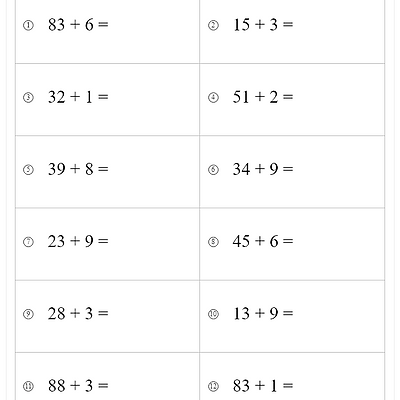The height and width of the screenshot is (400, 400).
Task: Click the circled number 3 marker
Action: tap(28, 98)
